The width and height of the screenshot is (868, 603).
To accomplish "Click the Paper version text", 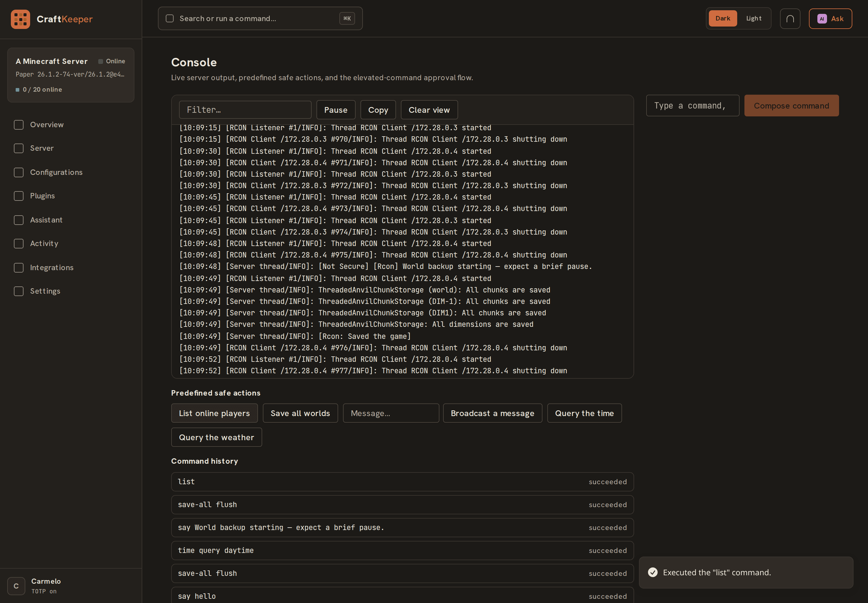I will pos(70,74).
